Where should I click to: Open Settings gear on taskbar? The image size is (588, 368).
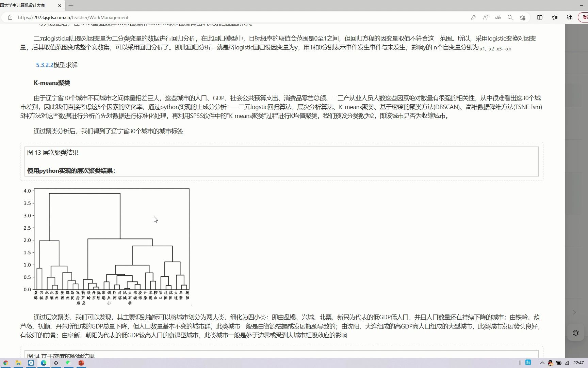56,363
